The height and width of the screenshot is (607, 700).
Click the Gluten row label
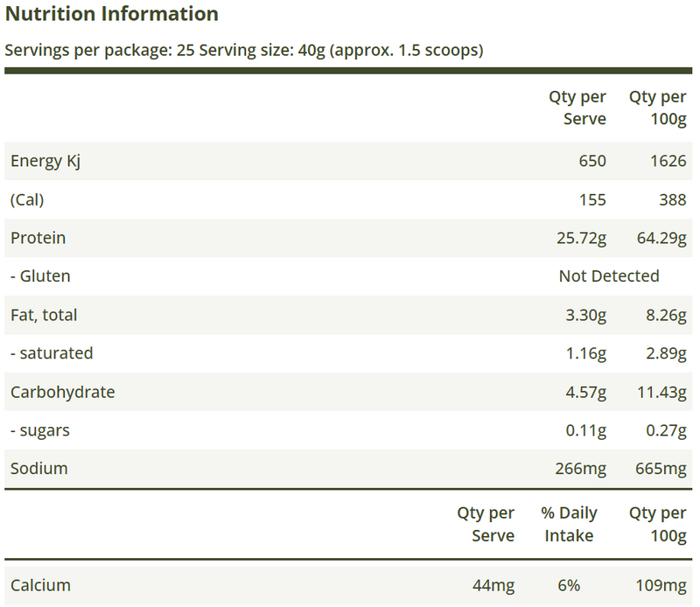(x=40, y=276)
